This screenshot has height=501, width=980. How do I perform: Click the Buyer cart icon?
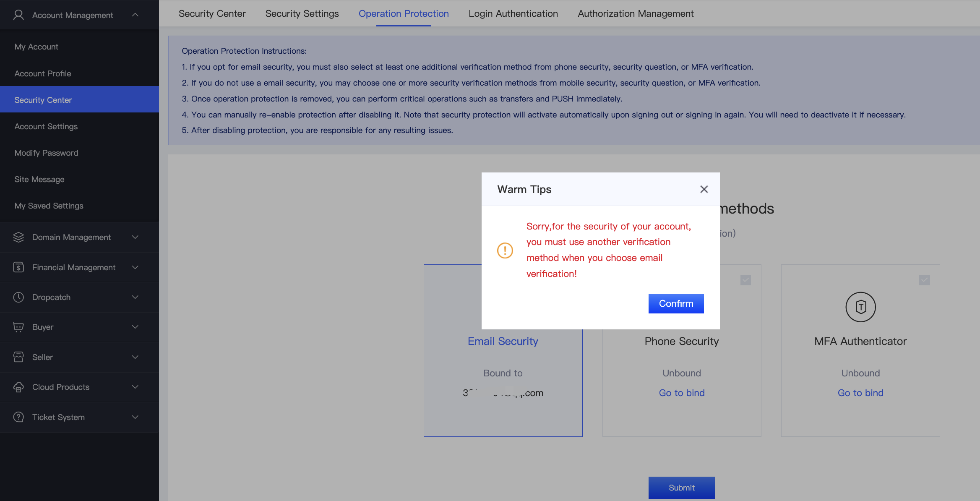18,327
